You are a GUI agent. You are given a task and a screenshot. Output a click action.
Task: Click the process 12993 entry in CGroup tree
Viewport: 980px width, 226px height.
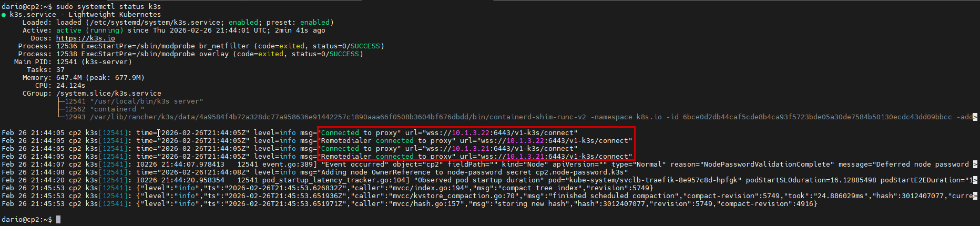pos(75,117)
